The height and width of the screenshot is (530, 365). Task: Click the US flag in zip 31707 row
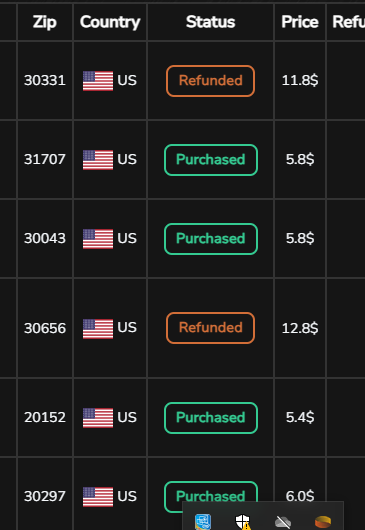pyautogui.click(x=98, y=160)
